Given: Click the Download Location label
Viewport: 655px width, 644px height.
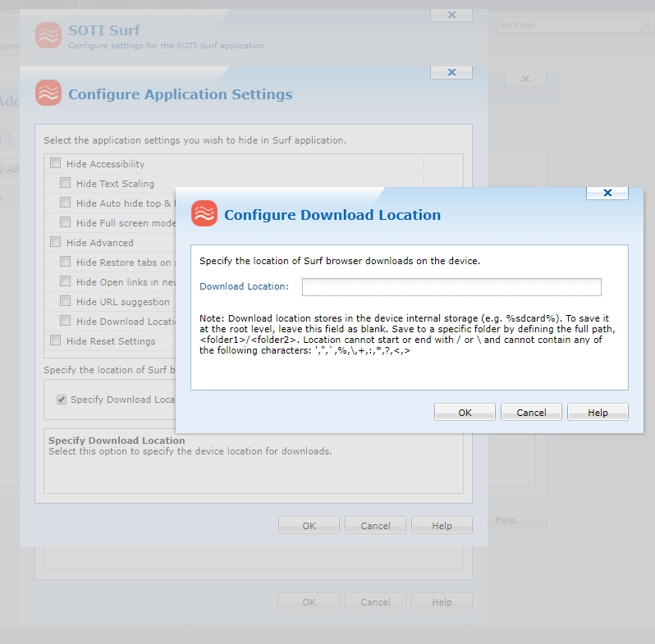Looking at the screenshot, I should point(244,286).
